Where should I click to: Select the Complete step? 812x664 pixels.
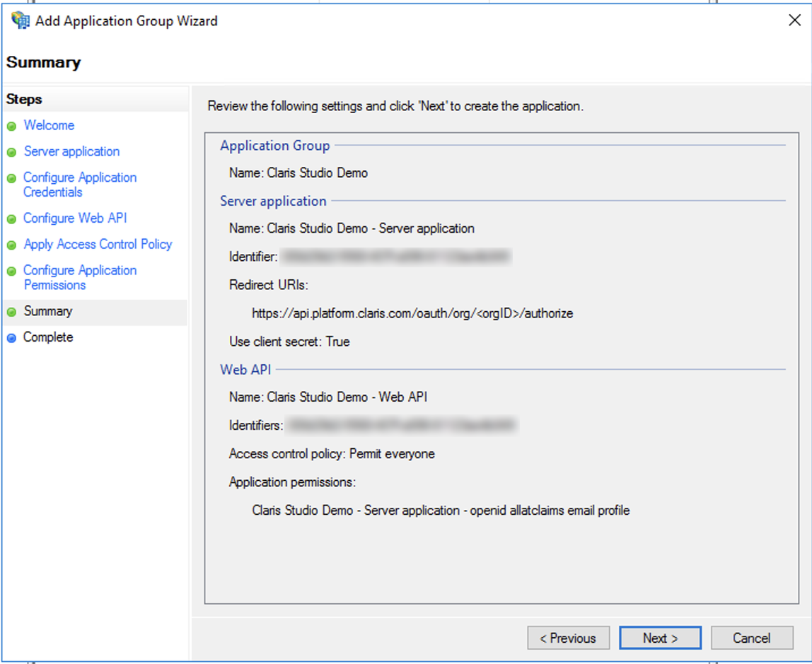tap(48, 337)
